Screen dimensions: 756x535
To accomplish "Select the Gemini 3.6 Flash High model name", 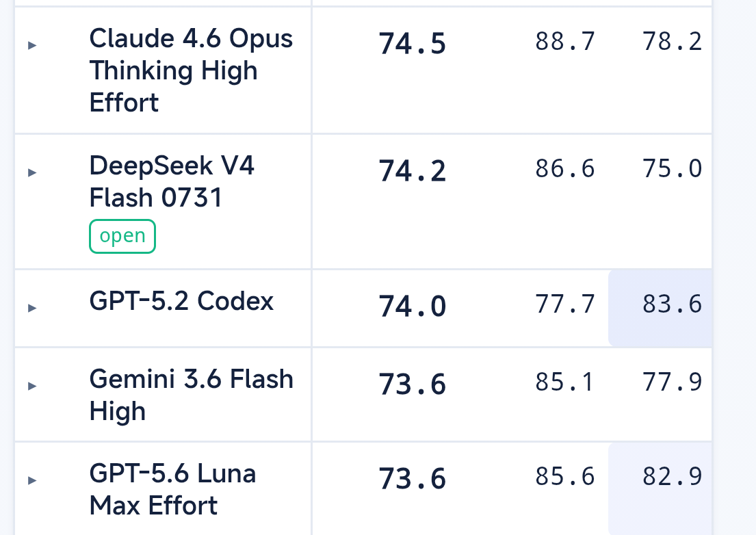I will (x=191, y=395).
